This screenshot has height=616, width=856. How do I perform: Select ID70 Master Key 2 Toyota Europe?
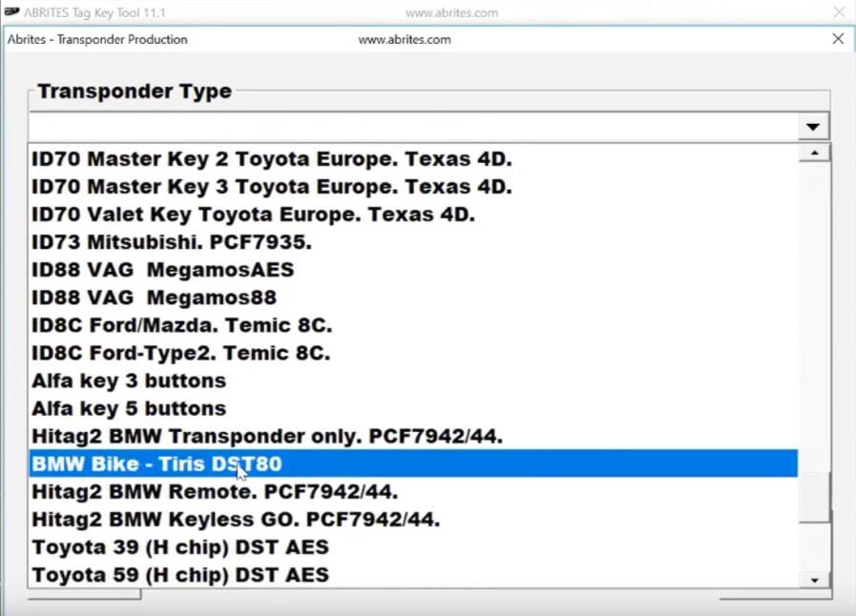272,158
